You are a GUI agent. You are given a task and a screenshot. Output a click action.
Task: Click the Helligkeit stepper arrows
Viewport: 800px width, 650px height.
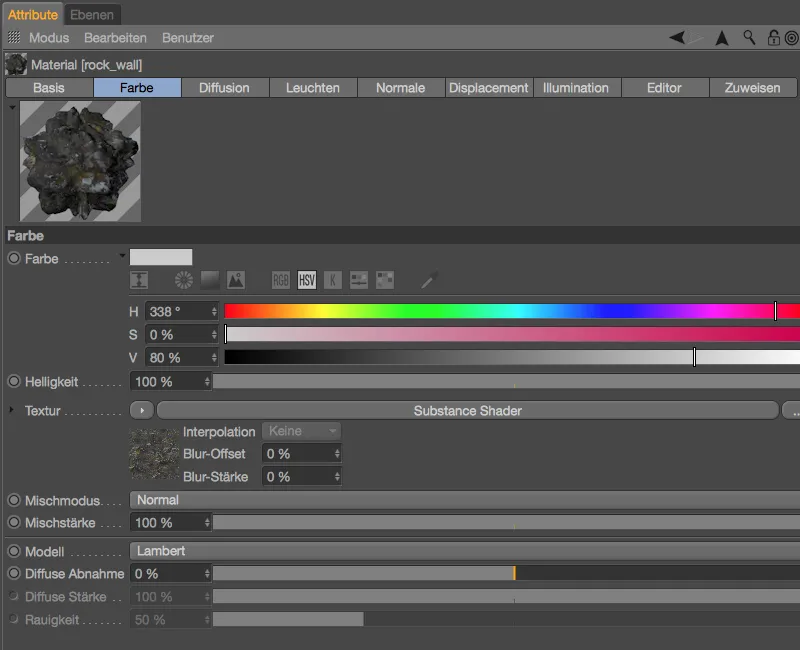pos(207,382)
